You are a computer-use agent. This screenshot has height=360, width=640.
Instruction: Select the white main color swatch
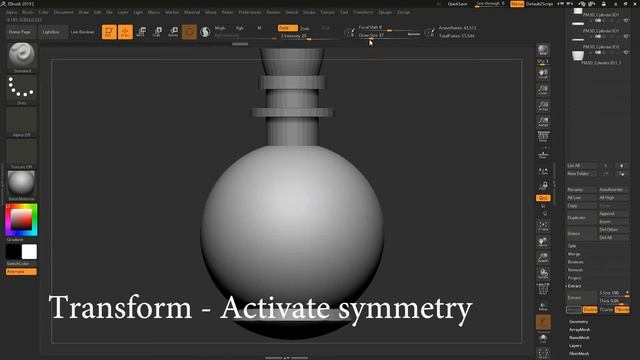coord(29,252)
